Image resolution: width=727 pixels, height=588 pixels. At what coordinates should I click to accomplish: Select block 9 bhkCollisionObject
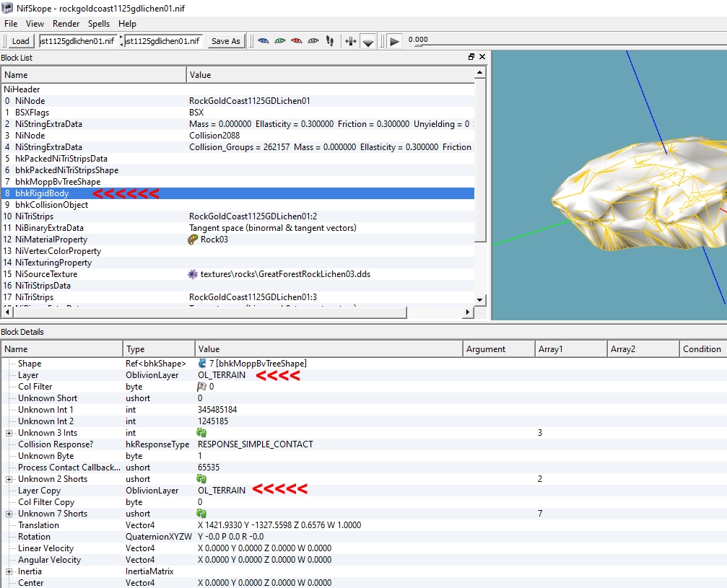[x=238, y=205]
